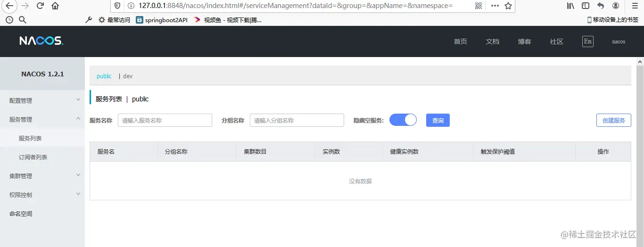Screen dimensions: 644x247
Task: Open 博客 in header navigation
Action: click(524, 41)
